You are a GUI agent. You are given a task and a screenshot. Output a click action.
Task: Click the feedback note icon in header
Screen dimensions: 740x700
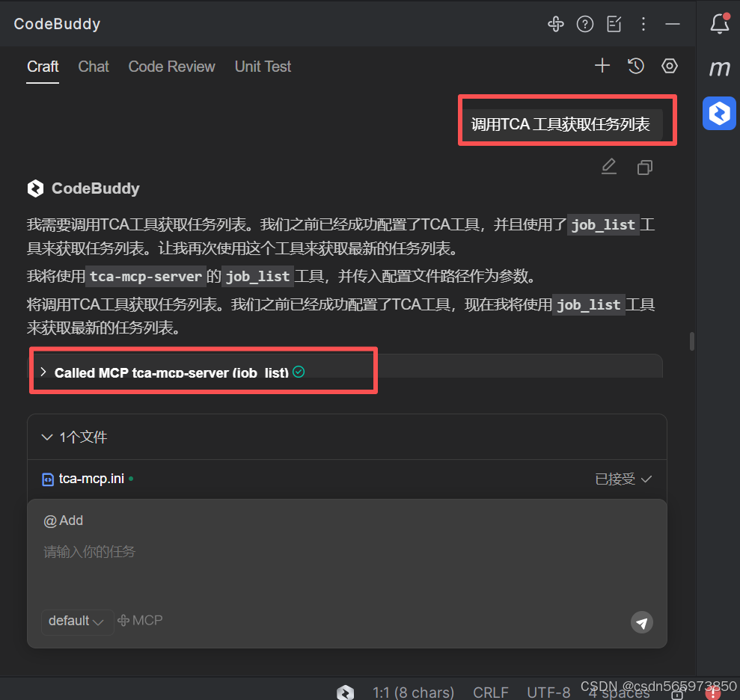(x=614, y=24)
